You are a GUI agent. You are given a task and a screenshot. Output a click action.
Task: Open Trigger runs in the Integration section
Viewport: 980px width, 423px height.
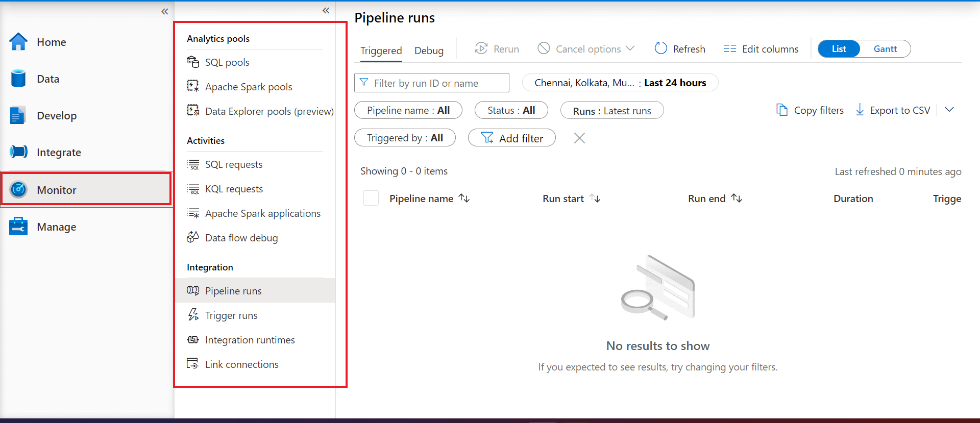(x=231, y=315)
